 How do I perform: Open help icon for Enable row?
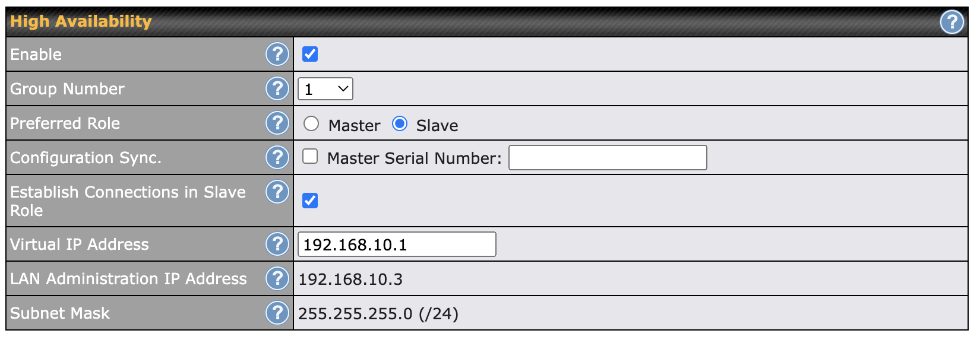[x=277, y=54]
